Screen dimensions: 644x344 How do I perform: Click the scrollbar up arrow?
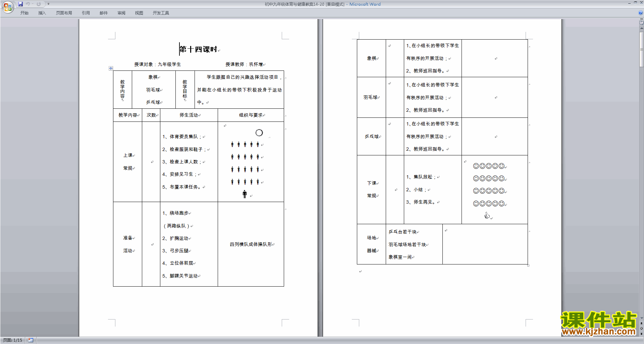[x=642, y=29]
